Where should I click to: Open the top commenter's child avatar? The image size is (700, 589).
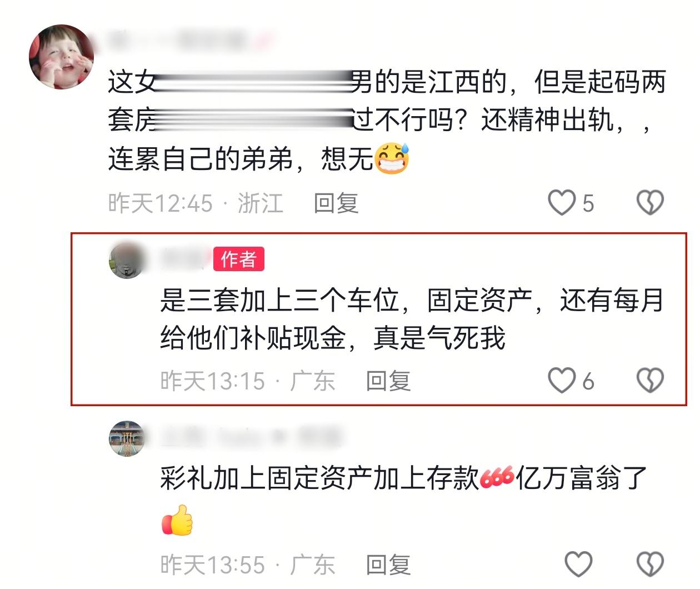(x=61, y=57)
